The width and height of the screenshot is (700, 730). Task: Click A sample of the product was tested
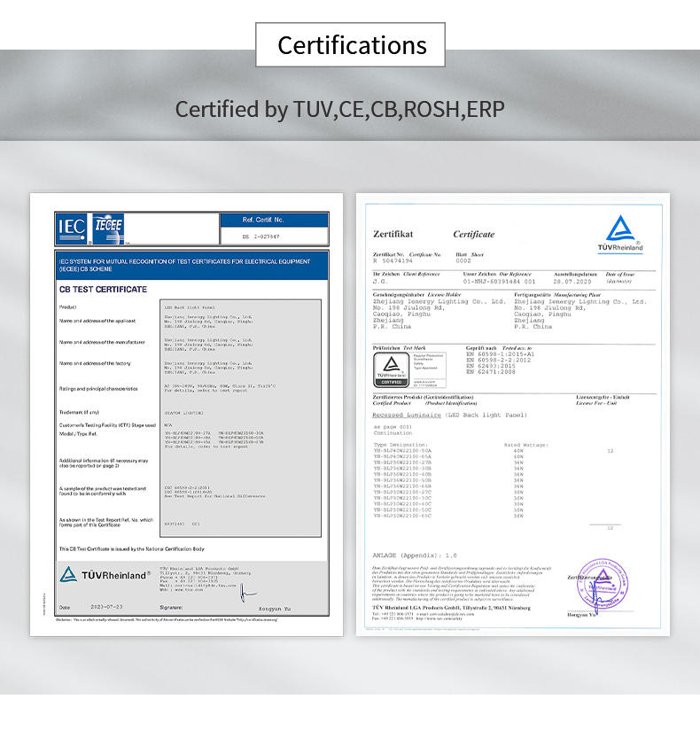coord(103,491)
